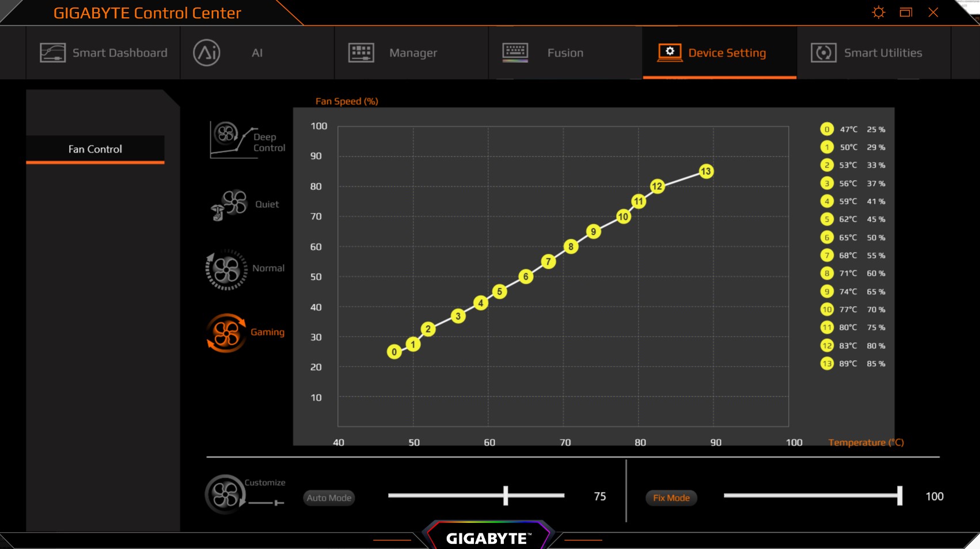The height and width of the screenshot is (549, 980).
Task: Click curve point 2 on the graph
Action: pyautogui.click(x=428, y=329)
